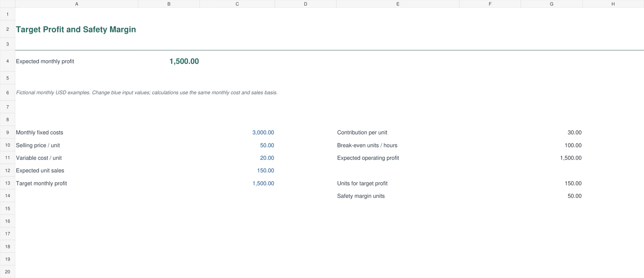This screenshot has height=278, width=644.
Task: Click the row 13 header
Action: pyautogui.click(x=7, y=183)
